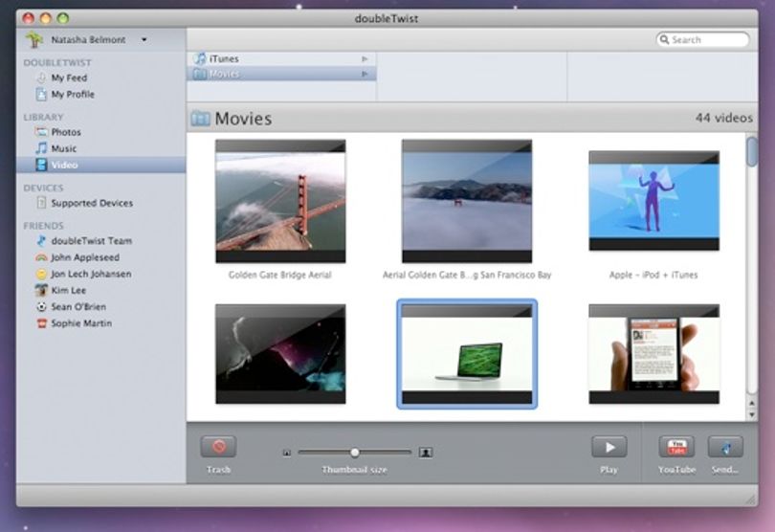
Task: Click the Search input field
Action: [x=702, y=39]
